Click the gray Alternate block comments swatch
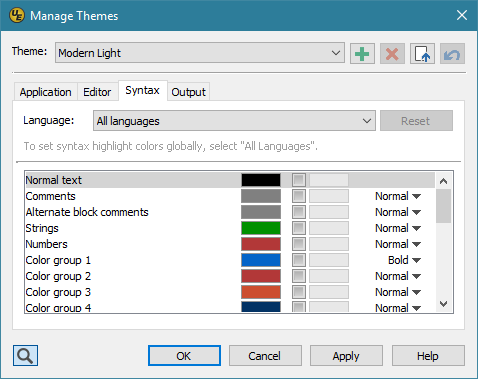 [261, 212]
